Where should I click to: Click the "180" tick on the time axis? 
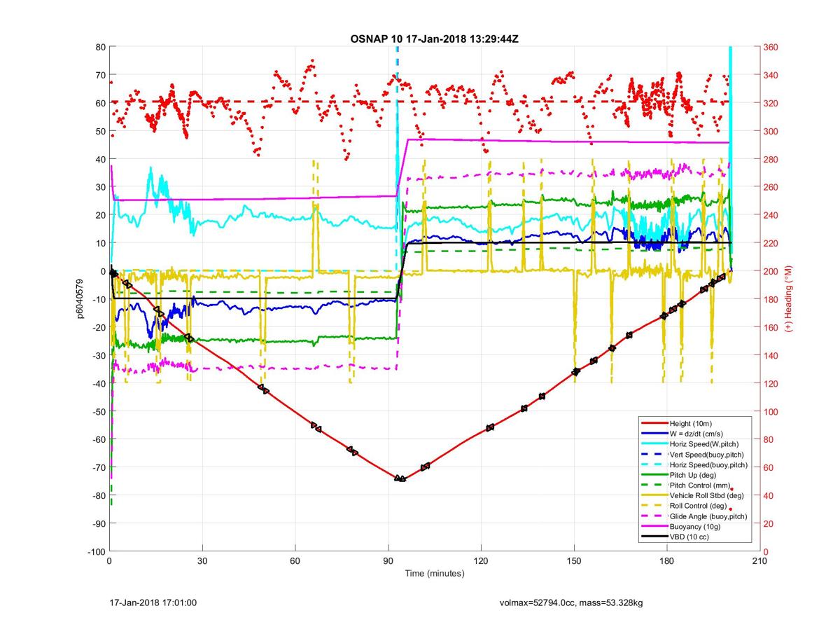[x=666, y=561]
